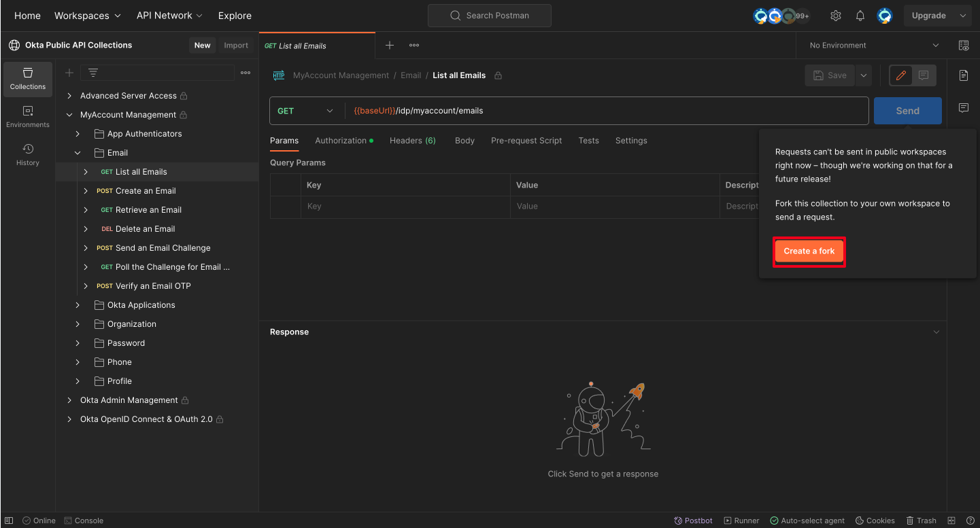
Task: Open the Body tab
Action: pos(464,141)
